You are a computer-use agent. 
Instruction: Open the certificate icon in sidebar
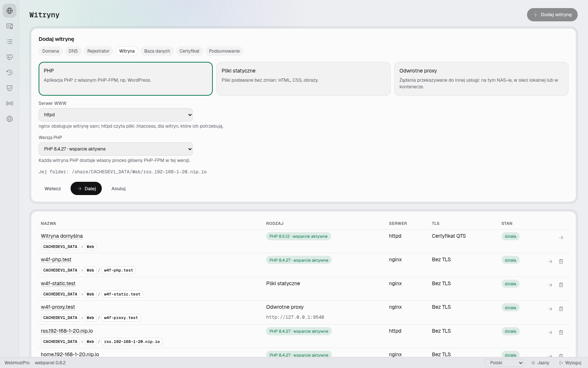click(x=10, y=26)
